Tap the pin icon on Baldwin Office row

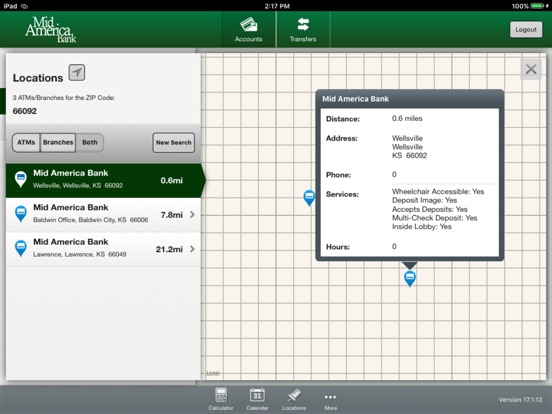[x=21, y=214]
